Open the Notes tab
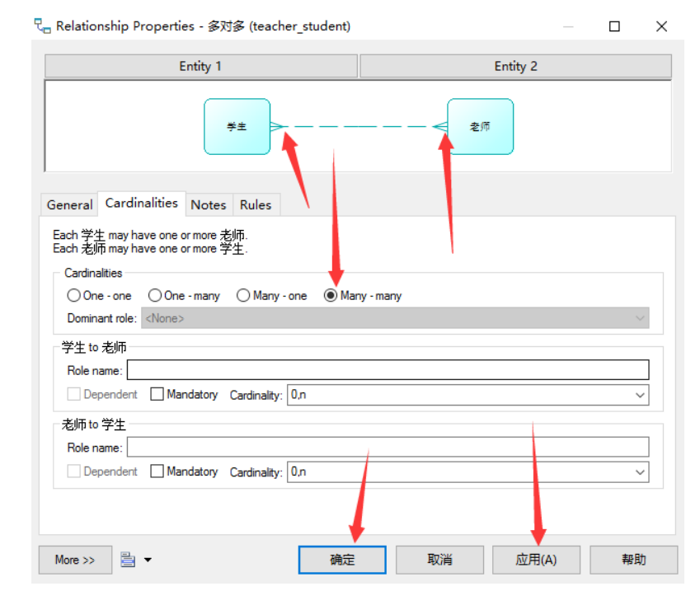Viewport: 700px width, 591px height. pyautogui.click(x=208, y=204)
